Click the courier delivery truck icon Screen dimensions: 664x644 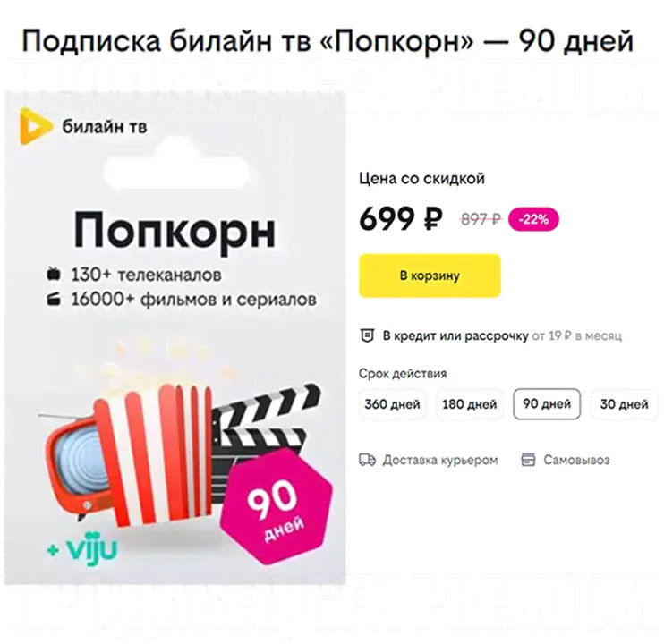(x=367, y=460)
